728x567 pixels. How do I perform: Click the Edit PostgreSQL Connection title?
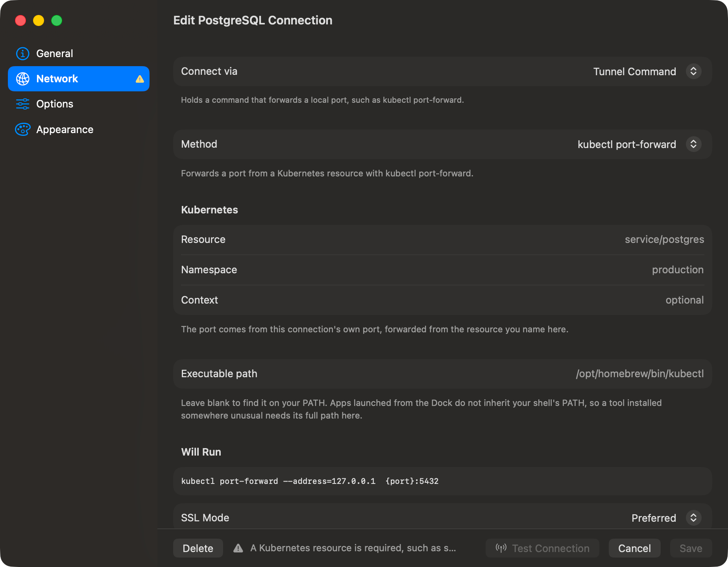253,20
